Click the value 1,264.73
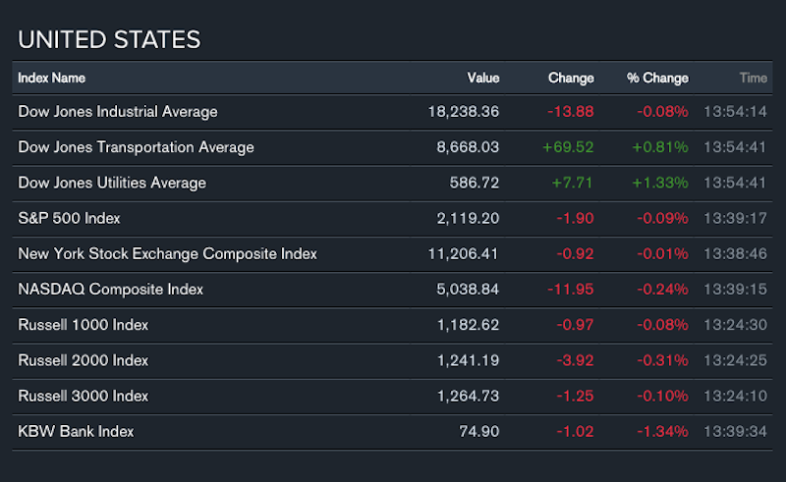This screenshot has height=482, width=786. (x=468, y=396)
